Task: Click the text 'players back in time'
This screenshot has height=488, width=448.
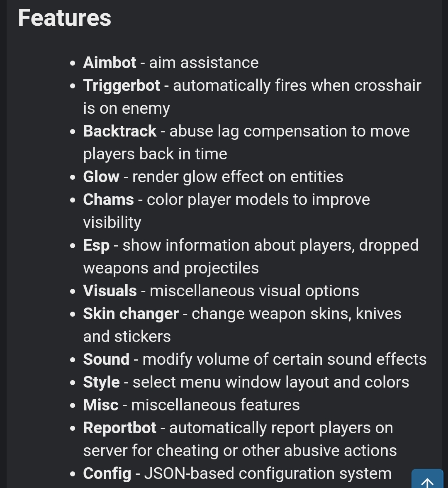Action: pyautogui.click(x=155, y=154)
